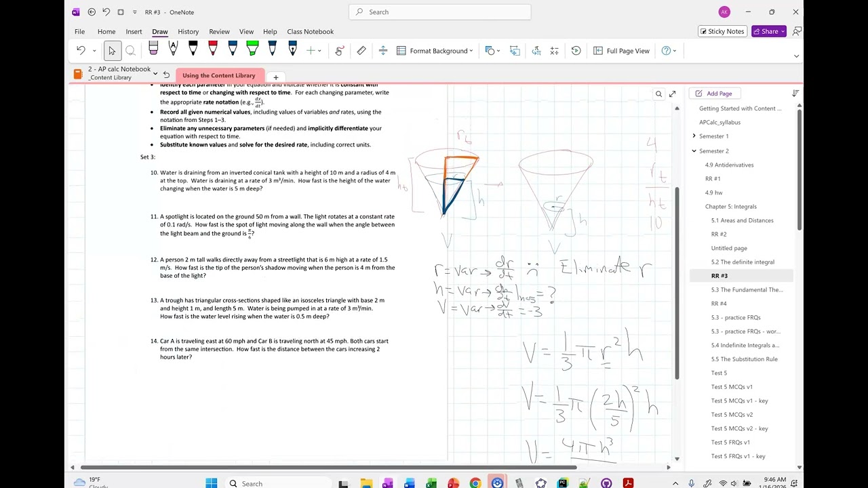Pick the Eraser tool

coord(153,49)
